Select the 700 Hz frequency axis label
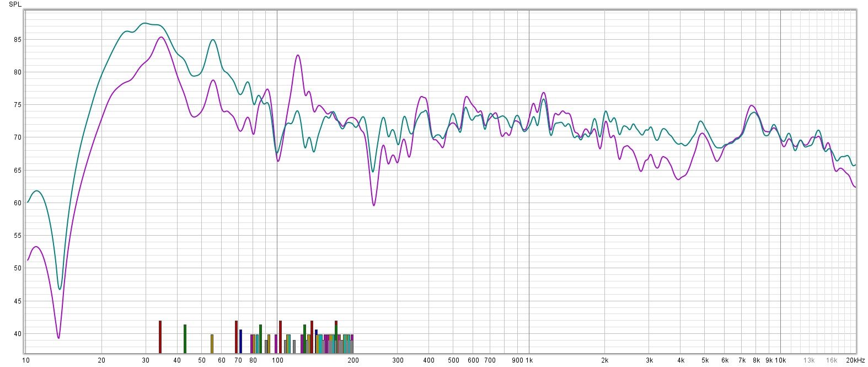 coord(490,360)
